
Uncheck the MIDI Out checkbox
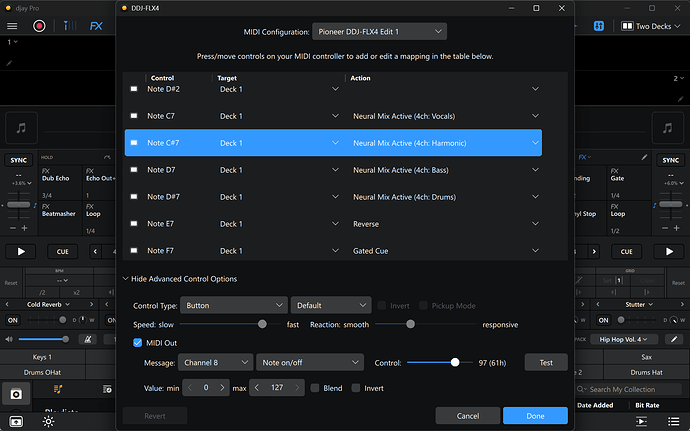139,343
